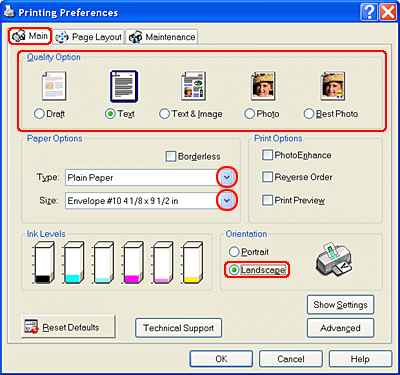The width and height of the screenshot is (400, 375).
Task: Click the yellow ink cartridge level icon
Action: 193,263
